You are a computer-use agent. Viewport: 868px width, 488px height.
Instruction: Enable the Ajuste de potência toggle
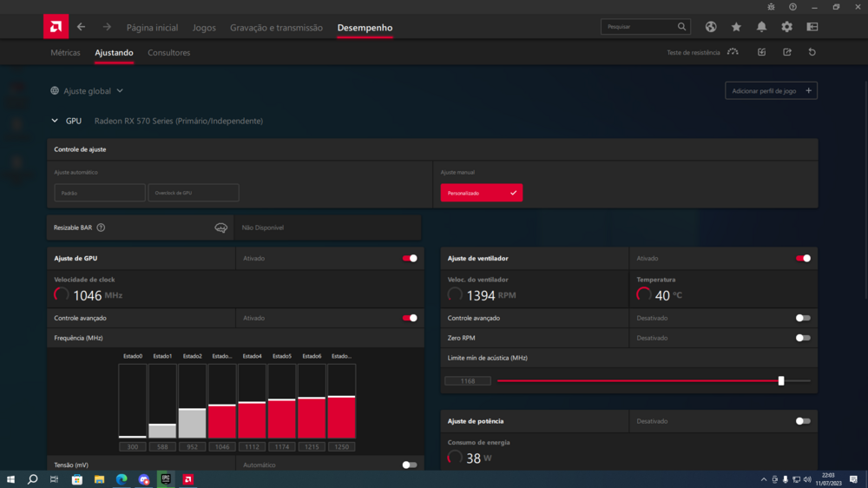tap(803, 421)
